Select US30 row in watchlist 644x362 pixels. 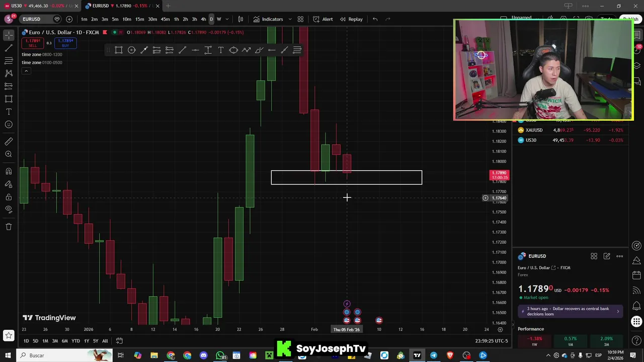pos(571,140)
